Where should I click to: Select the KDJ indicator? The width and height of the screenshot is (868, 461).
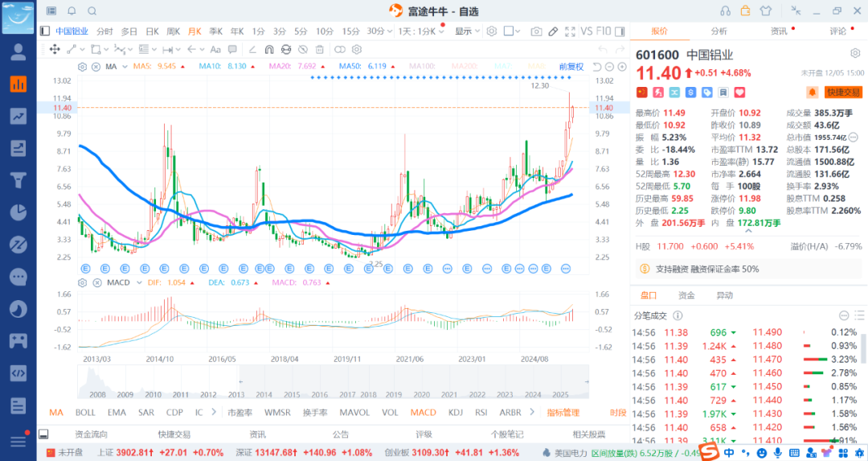[x=456, y=412]
